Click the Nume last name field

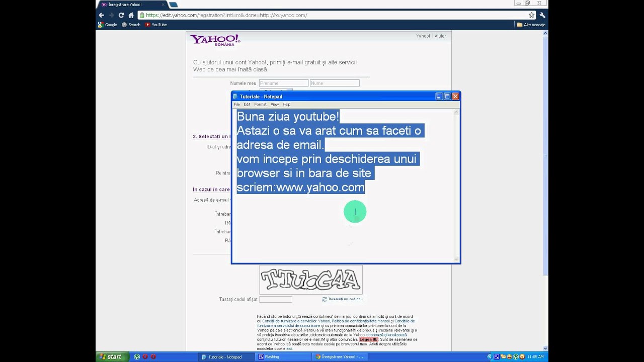335,83
